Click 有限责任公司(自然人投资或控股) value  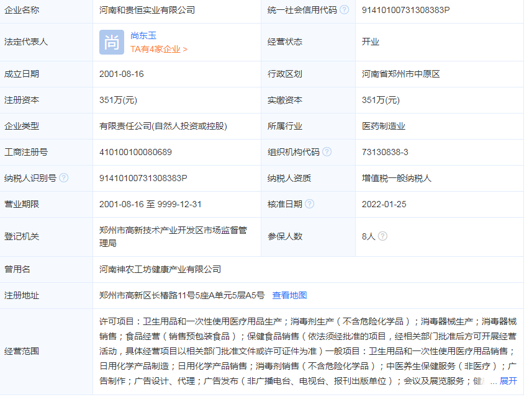(163, 126)
